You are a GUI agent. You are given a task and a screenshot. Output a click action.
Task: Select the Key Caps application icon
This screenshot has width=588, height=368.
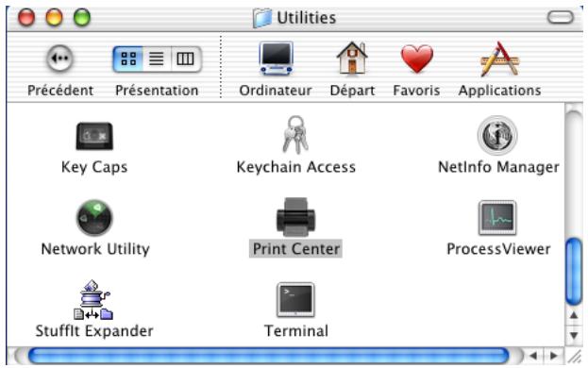point(94,136)
